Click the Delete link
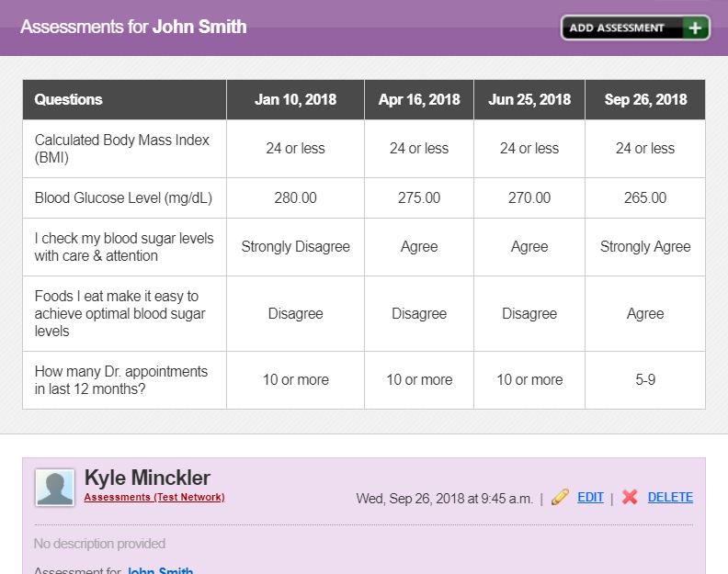 click(670, 498)
